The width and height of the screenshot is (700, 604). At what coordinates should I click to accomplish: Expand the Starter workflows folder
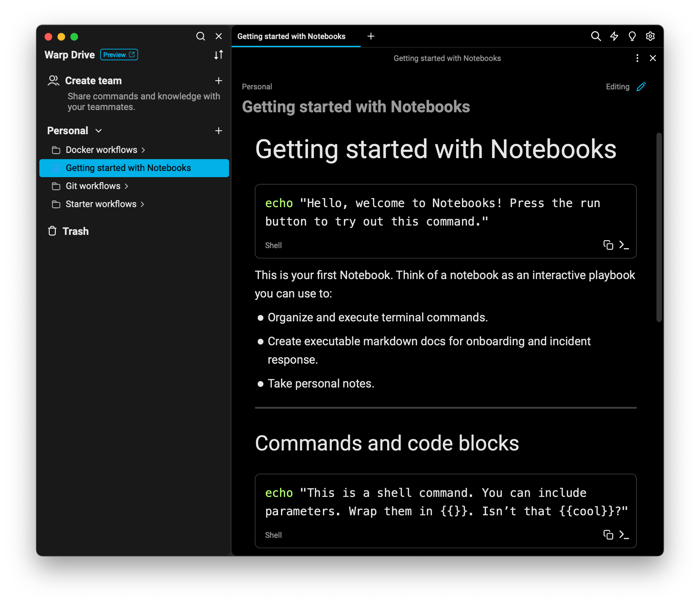click(101, 204)
